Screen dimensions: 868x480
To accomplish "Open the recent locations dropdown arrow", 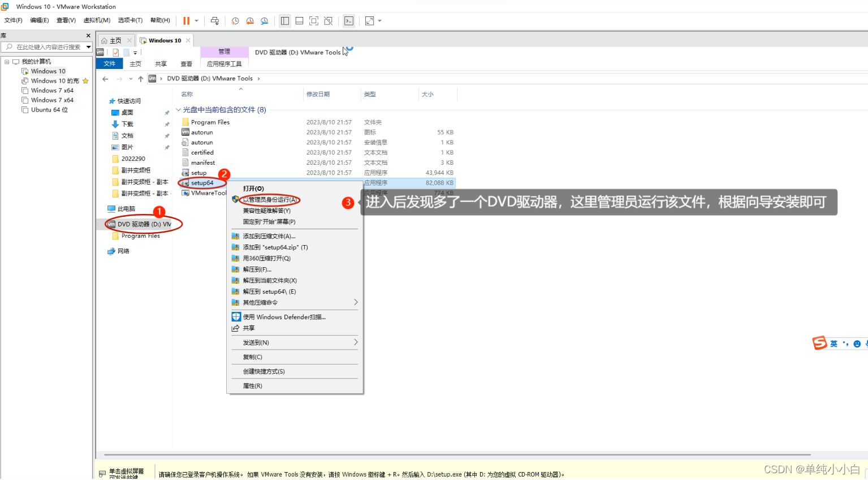I will 131,79.
